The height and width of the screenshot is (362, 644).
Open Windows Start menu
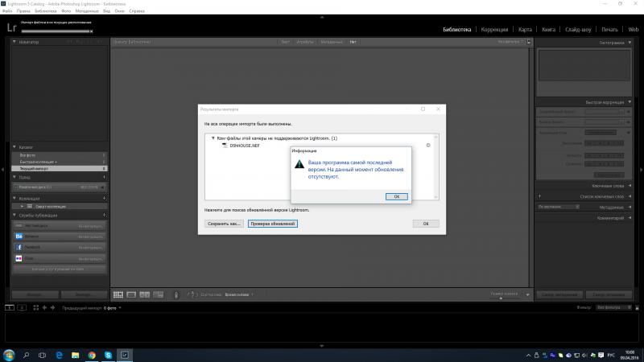9,355
